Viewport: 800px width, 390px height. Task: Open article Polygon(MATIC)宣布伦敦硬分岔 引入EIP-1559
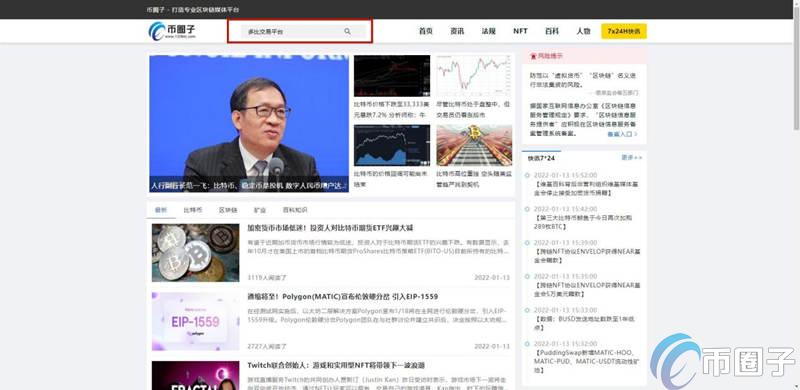point(342,297)
